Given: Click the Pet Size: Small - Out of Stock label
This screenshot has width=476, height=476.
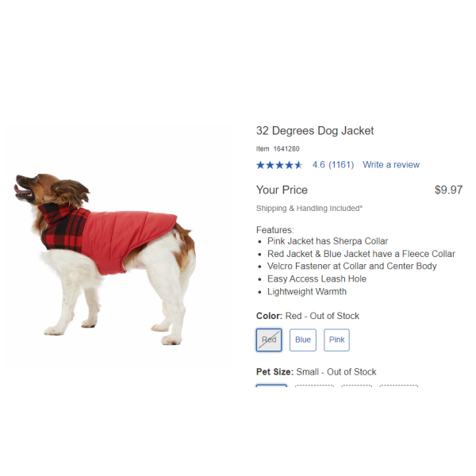Looking at the screenshot, I should click(316, 372).
